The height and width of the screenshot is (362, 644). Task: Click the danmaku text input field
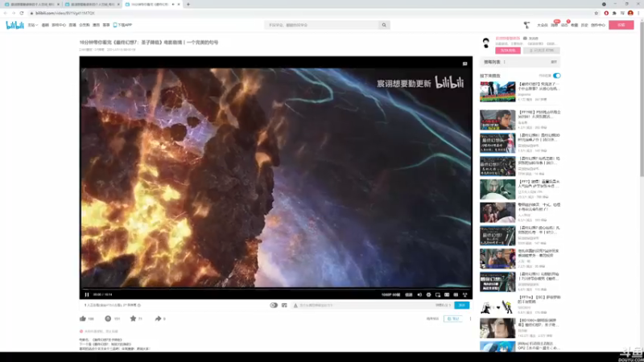[365, 306]
